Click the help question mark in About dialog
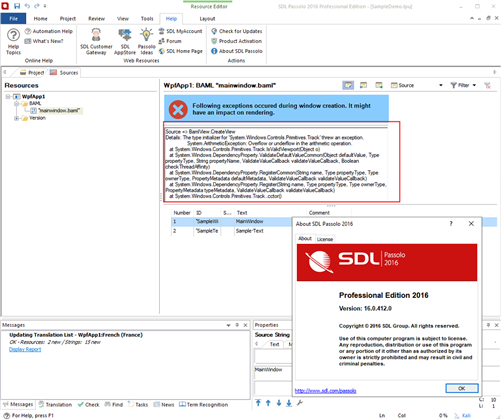Viewport: 501px width, 420px height. coord(451,224)
